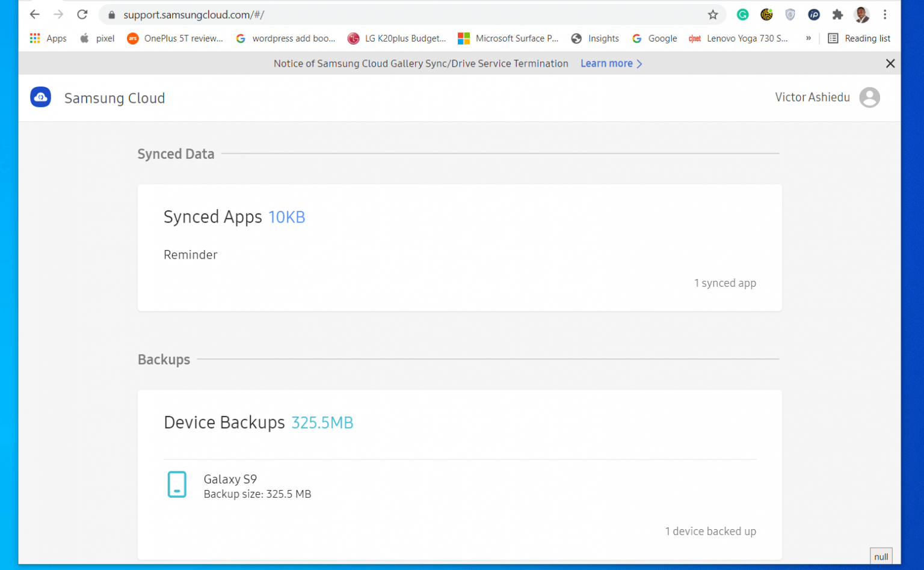Click the site security padlock icon
924x570 pixels.
111,14
